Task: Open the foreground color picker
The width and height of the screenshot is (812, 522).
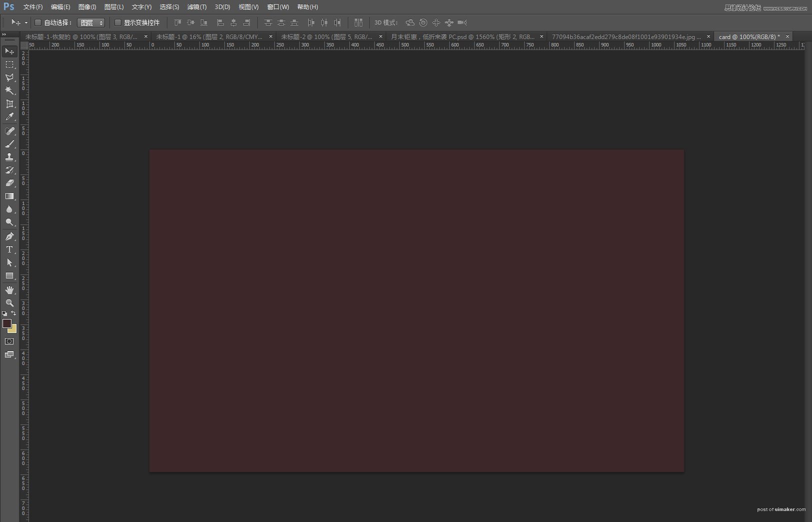Action: coord(6,323)
